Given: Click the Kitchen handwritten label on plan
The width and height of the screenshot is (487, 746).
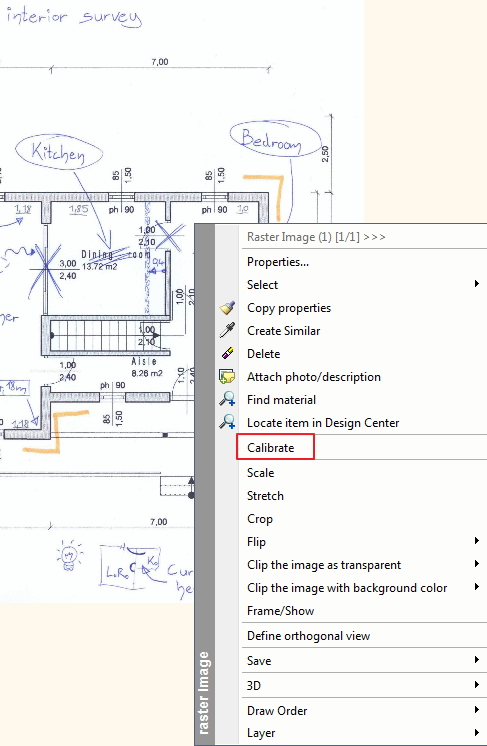Looking at the screenshot, I should point(59,153).
